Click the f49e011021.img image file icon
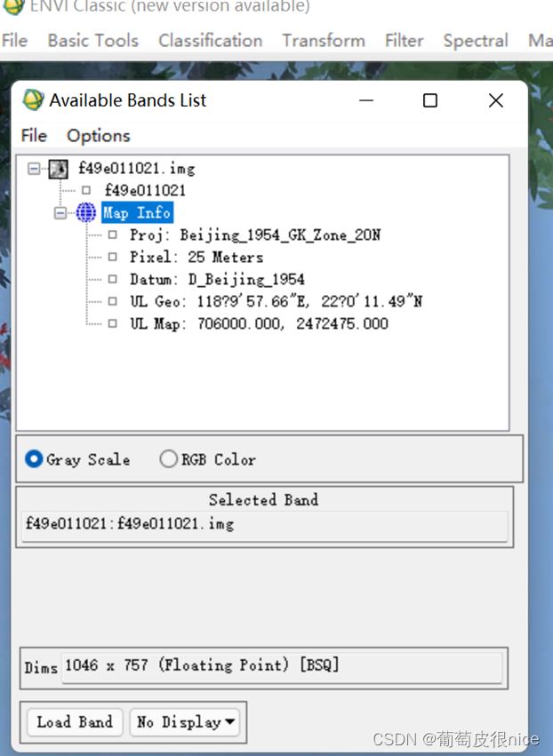This screenshot has width=553, height=756. 59,169
